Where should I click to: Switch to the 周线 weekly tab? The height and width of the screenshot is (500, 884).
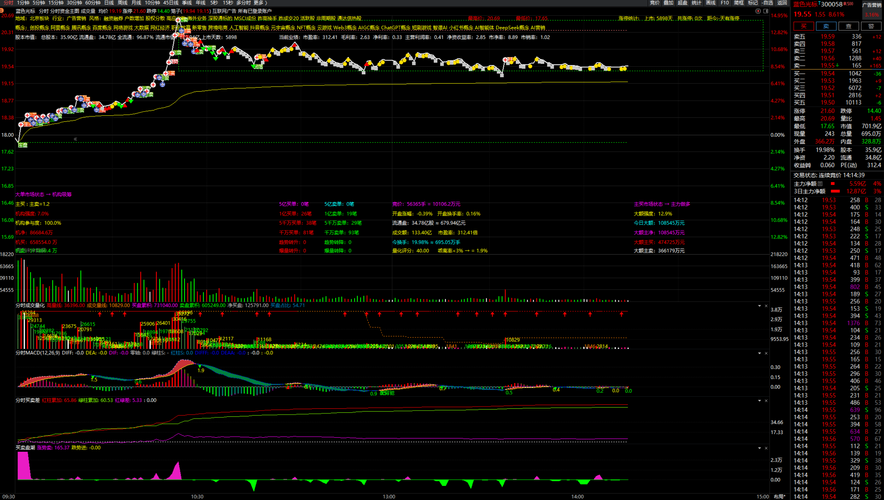pos(122,3)
